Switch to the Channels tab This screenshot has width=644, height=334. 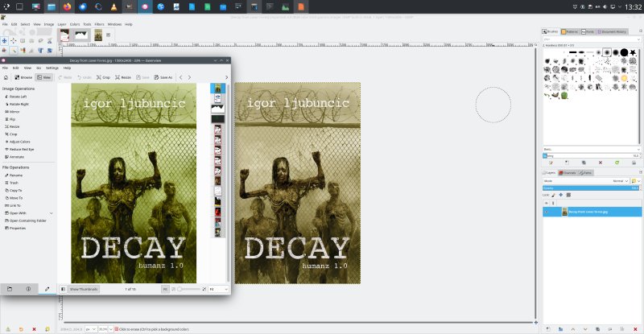click(568, 172)
